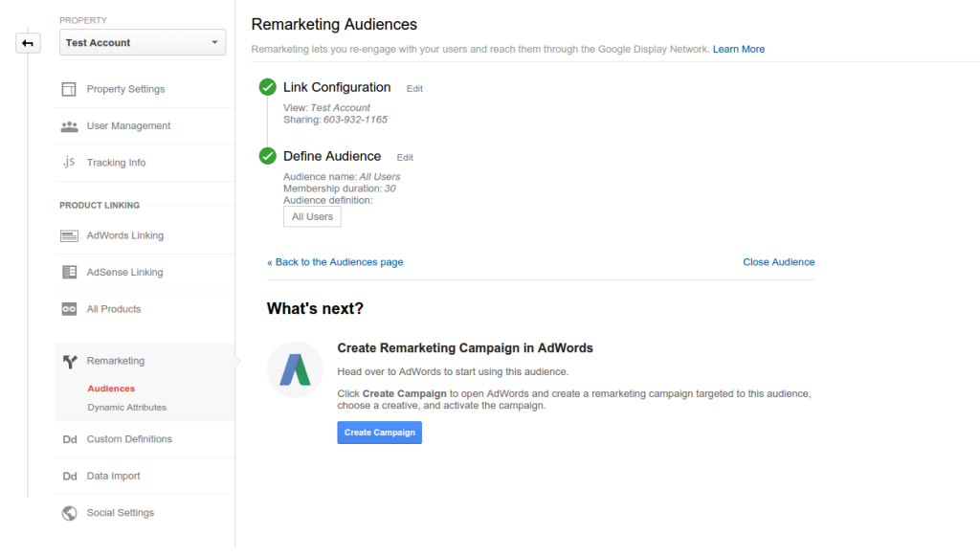Click the AdWords logo in What's next
The height and width of the screenshot is (556, 980).
294,369
